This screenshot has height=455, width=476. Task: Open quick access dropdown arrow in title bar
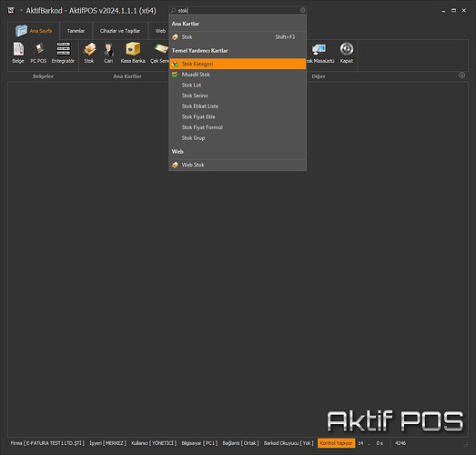(x=21, y=11)
